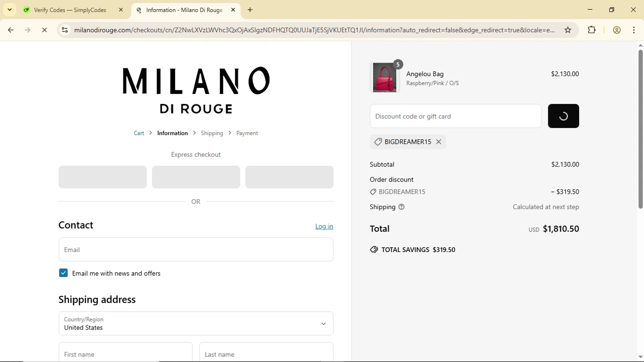
Task: Go forward to the next page
Action: [27, 30]
